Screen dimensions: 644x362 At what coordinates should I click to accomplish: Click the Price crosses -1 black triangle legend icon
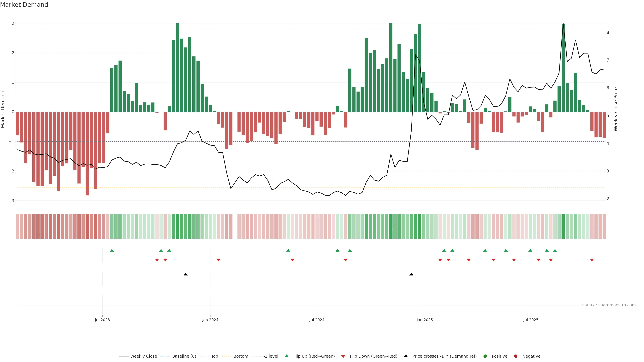click(406, 356)
